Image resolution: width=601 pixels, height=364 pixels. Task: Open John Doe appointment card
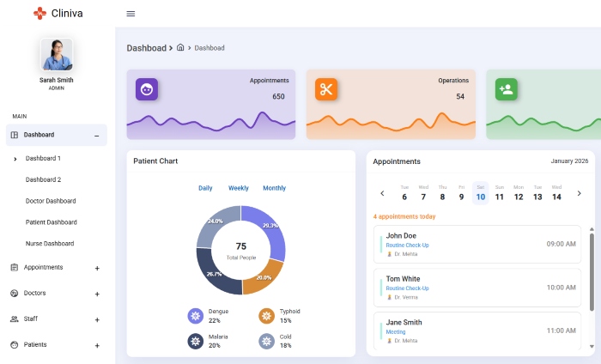[477, 245]
